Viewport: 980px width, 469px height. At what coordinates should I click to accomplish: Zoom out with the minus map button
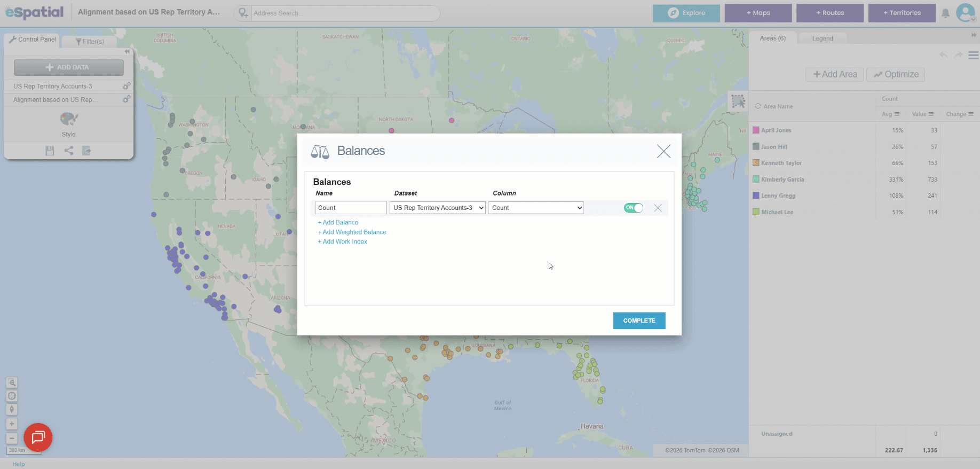(12, 438)
